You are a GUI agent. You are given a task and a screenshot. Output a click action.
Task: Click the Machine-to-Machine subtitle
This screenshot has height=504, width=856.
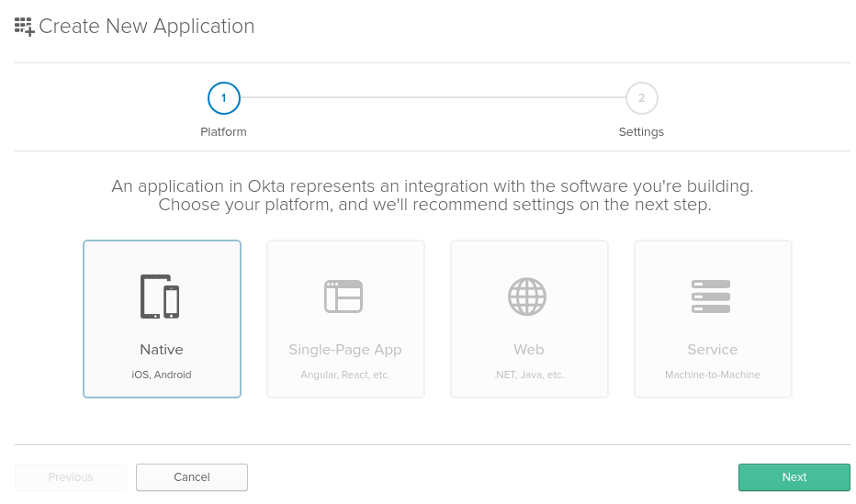tap(713, 375)
